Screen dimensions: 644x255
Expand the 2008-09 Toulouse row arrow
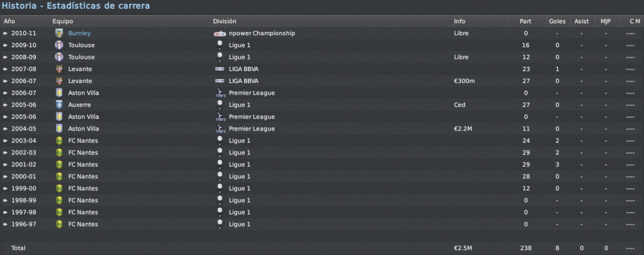click(5, 57)
